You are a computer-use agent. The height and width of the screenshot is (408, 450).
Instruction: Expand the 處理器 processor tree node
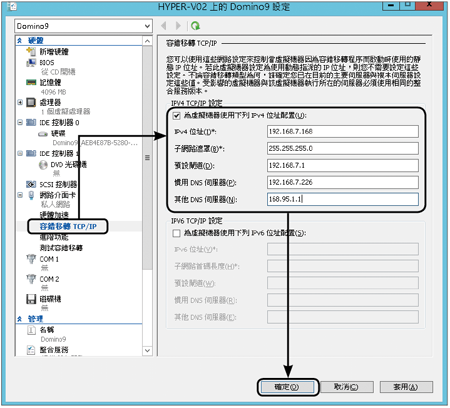pyautogui.click(x=20, y=102)
